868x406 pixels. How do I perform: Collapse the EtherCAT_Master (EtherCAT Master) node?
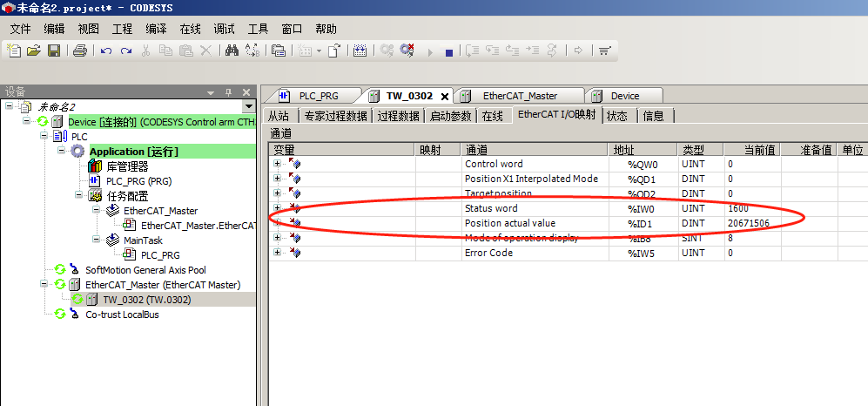(x=44, y=284)
